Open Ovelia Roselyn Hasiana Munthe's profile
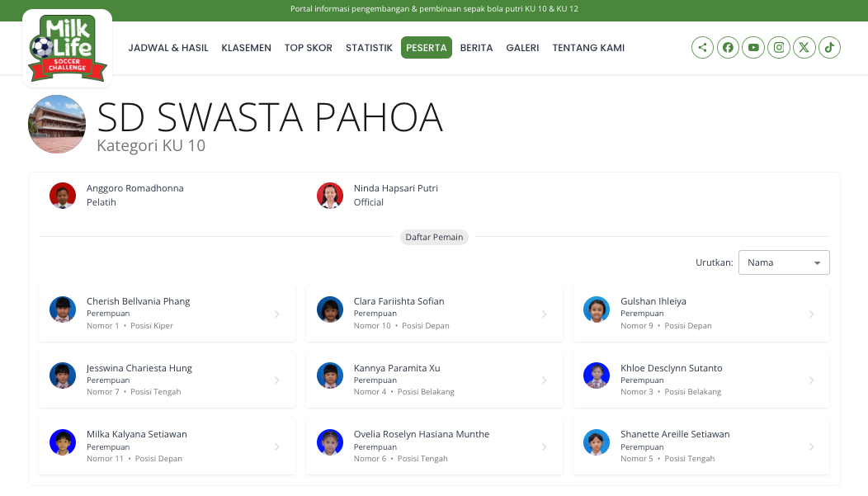 pyautogui.click(x=422, y=434)
